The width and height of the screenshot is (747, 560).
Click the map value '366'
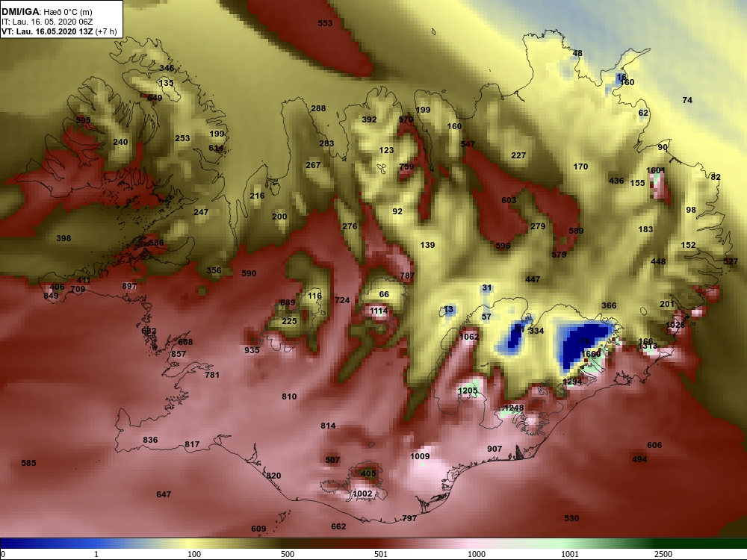(x=609, y=305)
